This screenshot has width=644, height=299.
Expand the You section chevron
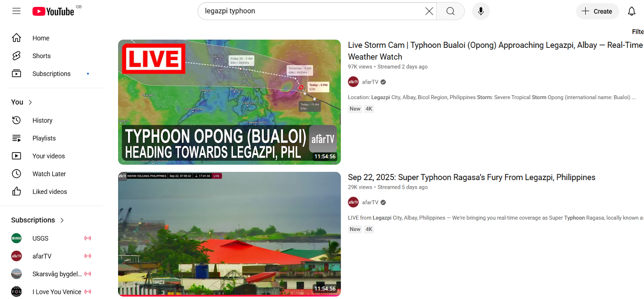pyautogui.click(x=30, y=102)
